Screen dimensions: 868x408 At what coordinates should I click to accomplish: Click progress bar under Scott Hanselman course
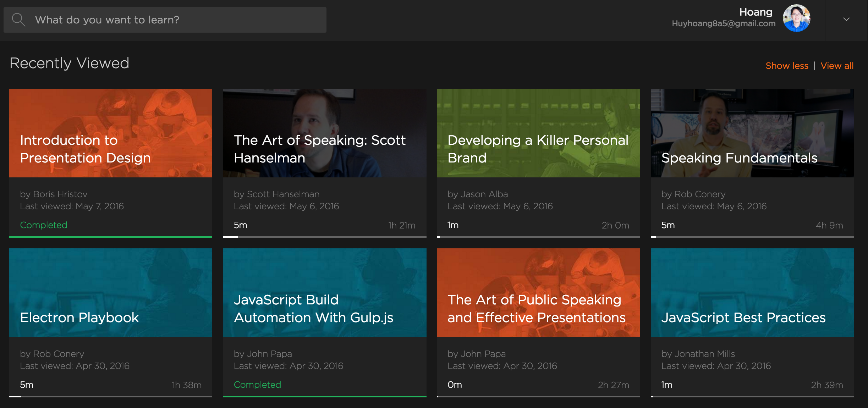pyautogui.click(x=324, y=237)
